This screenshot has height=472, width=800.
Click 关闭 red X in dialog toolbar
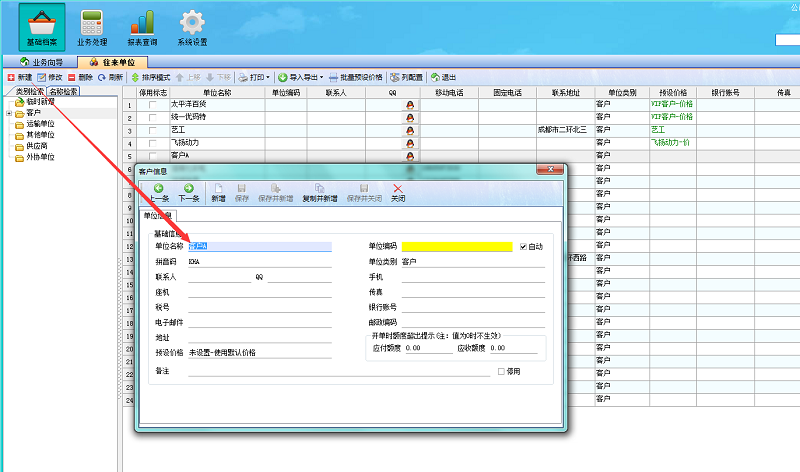click(x=398, y=193)
